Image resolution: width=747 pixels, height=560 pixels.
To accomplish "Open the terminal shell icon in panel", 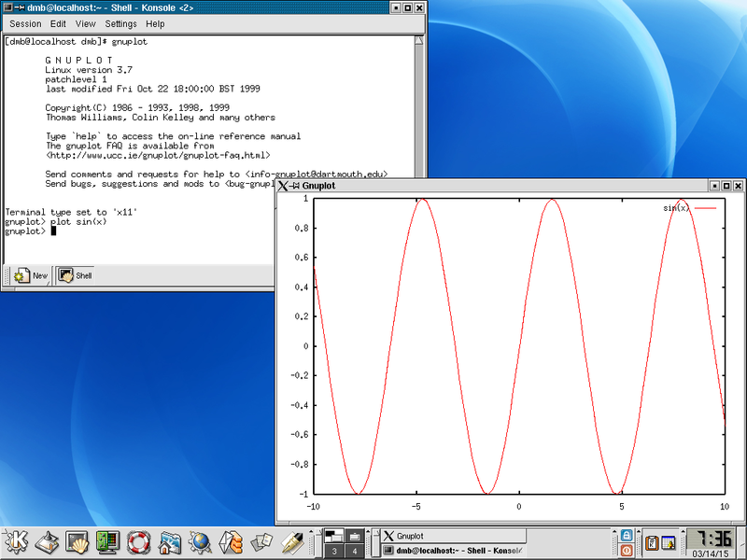I will [x=78, y=542].
